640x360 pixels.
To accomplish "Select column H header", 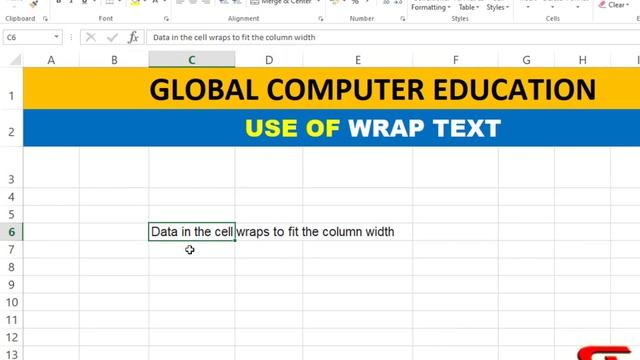I will point(582,60).
